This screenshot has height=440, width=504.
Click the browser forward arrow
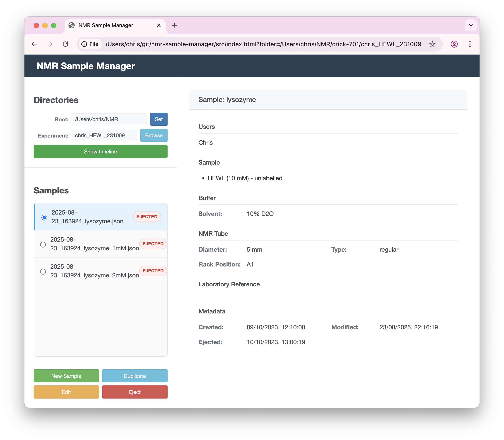(x=50, y=44)
